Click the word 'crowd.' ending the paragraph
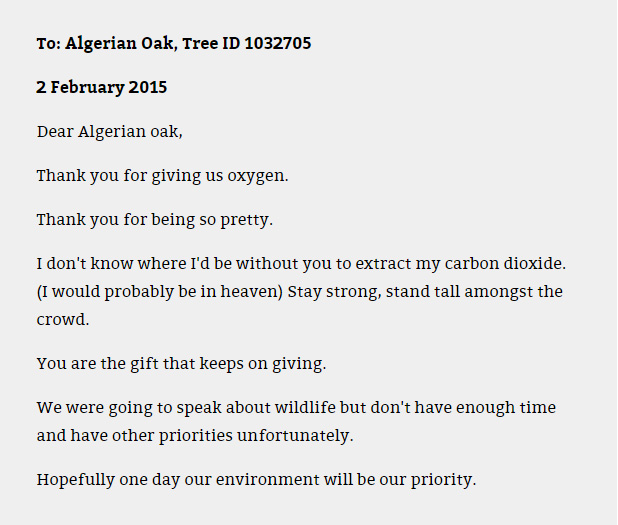The height and width of the screenshot is (525, 618). pos(63,320)
